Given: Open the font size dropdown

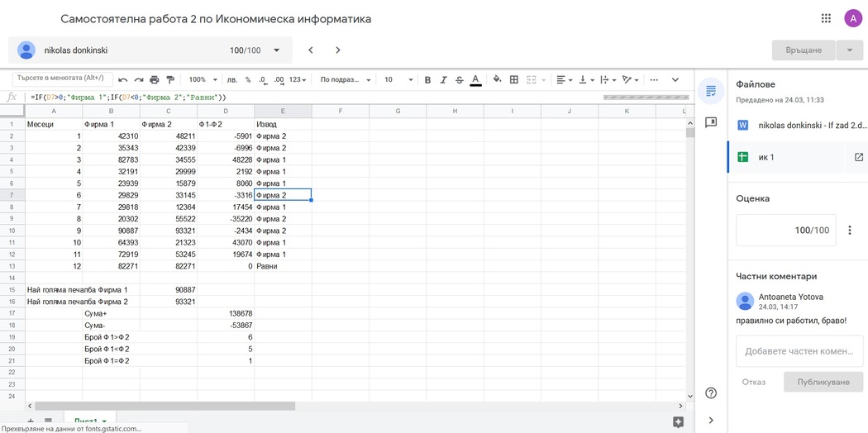Looking at the screenshot, I should pyautogui.click(x=398, y=80).
